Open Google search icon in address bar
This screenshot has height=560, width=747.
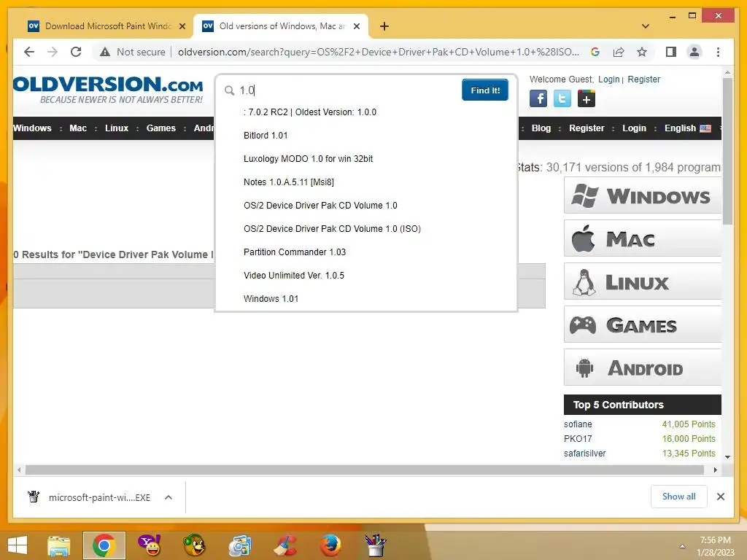click(595, 52)
